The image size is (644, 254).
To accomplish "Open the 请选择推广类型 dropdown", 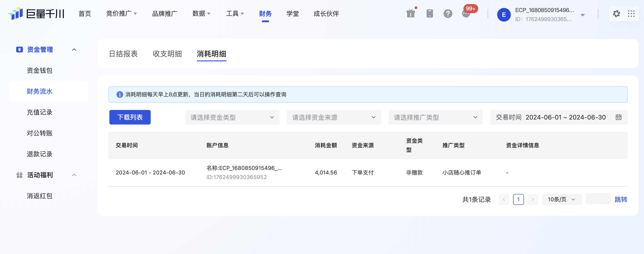I will click(x=435, y=117).
